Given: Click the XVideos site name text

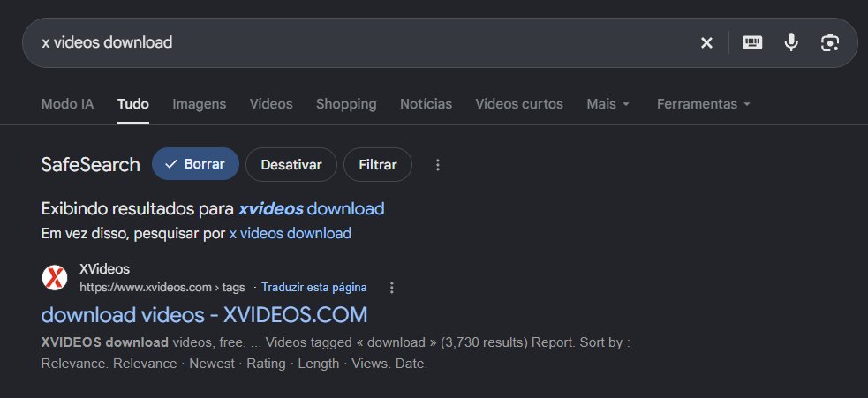Looking at the screenshot, I should [104, 269].
